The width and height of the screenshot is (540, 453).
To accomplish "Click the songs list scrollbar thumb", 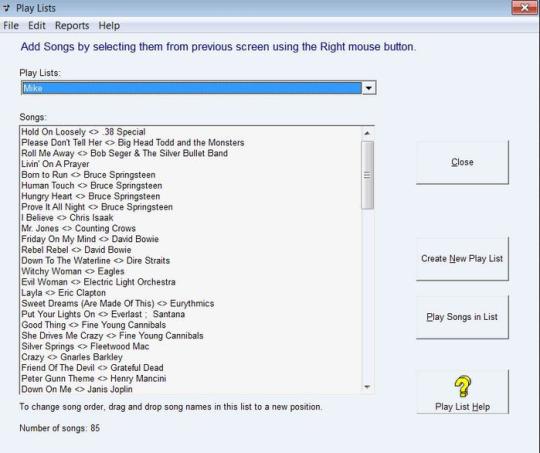I will click(x=367, y=175).
